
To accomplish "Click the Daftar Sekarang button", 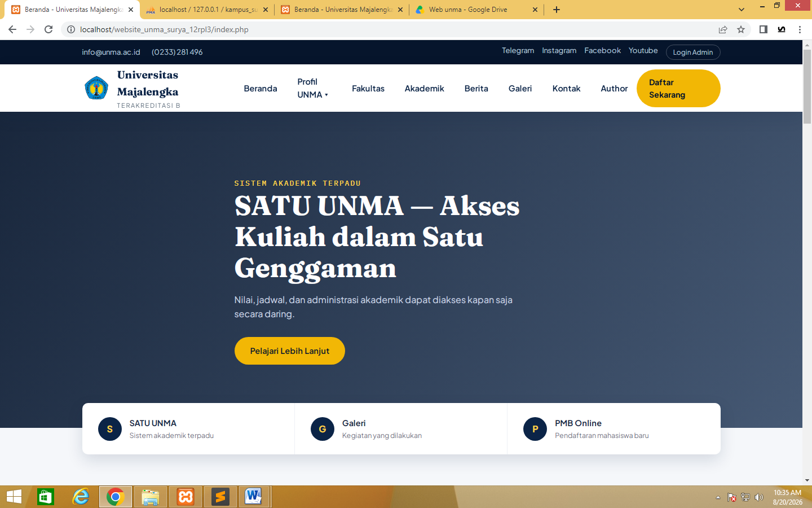I will [678, 88].
